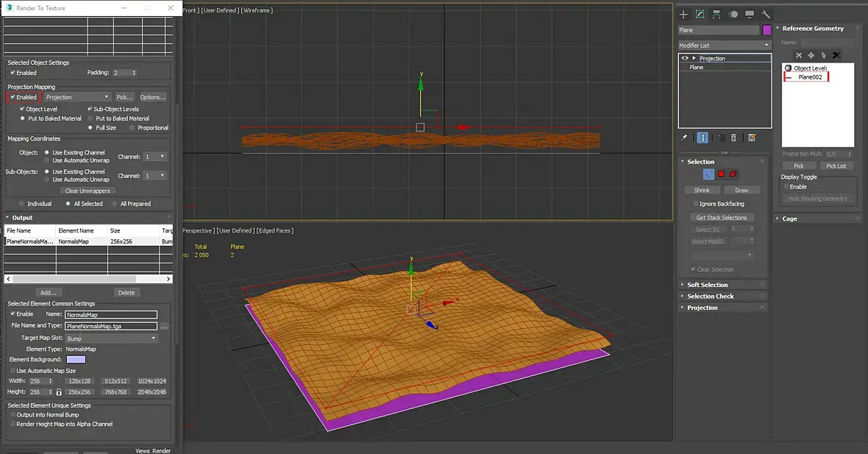Viewport: 868px width, 454px height.
Task: Click the browse ellipsis beside file name
Action: 164,327
